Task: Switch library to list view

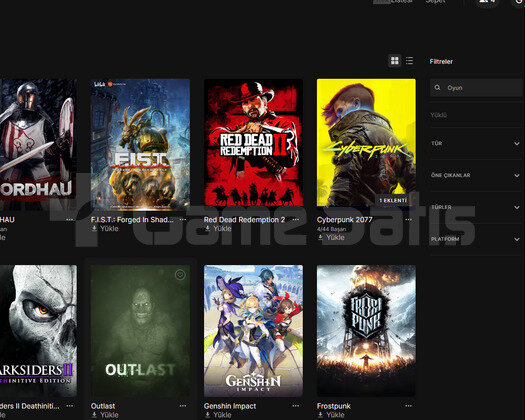Action: coord(409,61)
